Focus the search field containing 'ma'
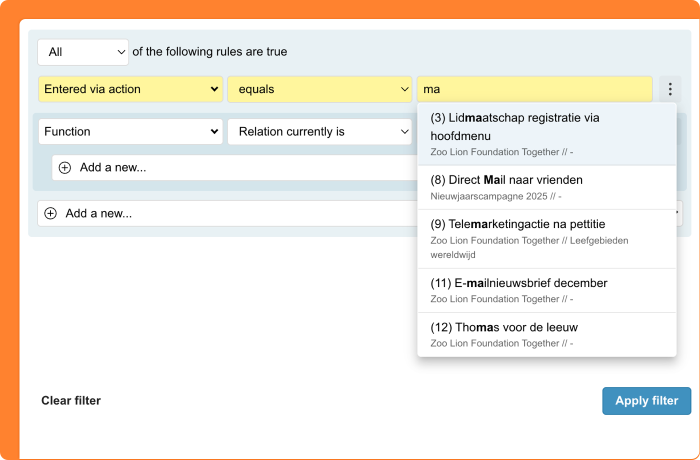Screen dimensions: 700x460 (x=534, y=89)
